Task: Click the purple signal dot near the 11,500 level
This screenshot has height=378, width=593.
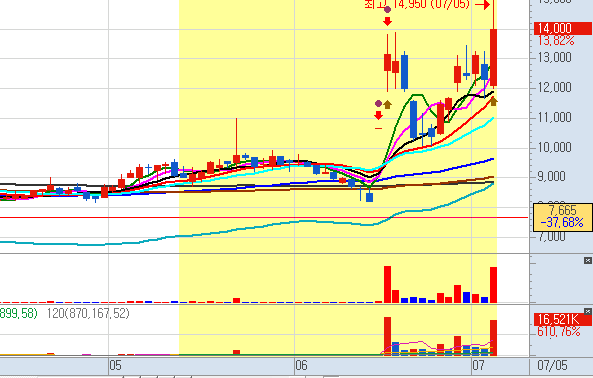Action: [379, 103]
